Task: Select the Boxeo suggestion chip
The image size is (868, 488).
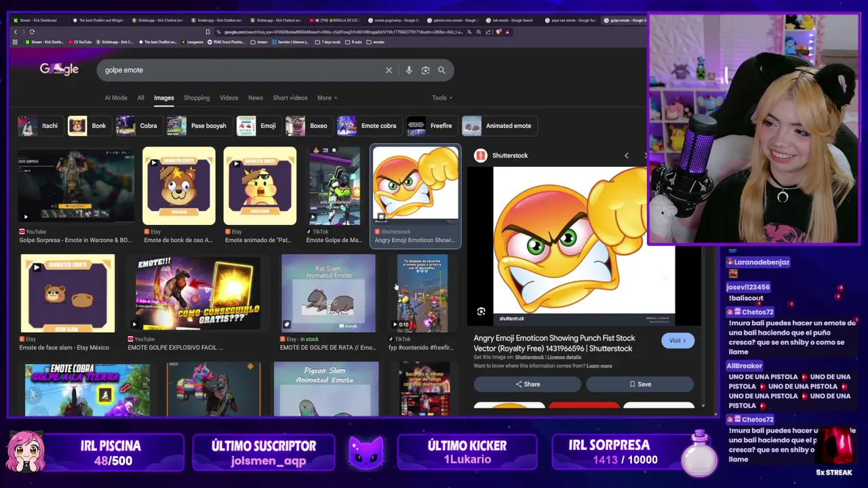Action: (x=308, y=125)
